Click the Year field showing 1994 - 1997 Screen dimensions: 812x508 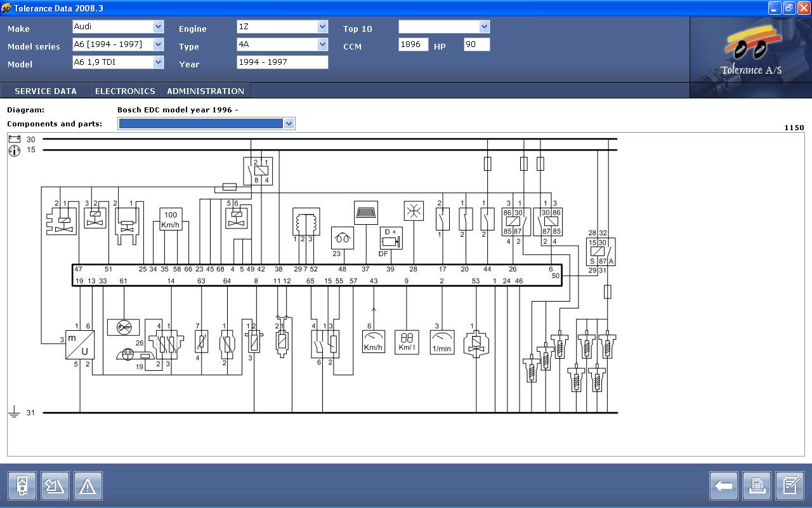click(x=282, y=62)
